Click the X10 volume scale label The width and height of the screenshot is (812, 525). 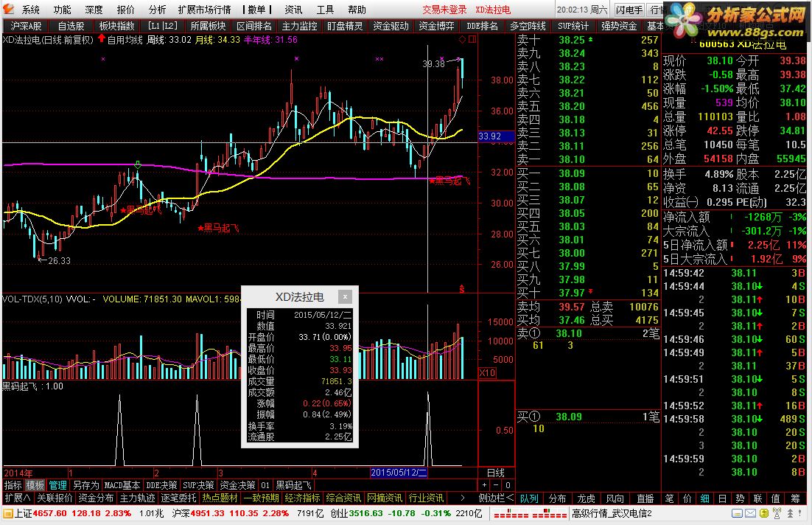coord(487,373)
